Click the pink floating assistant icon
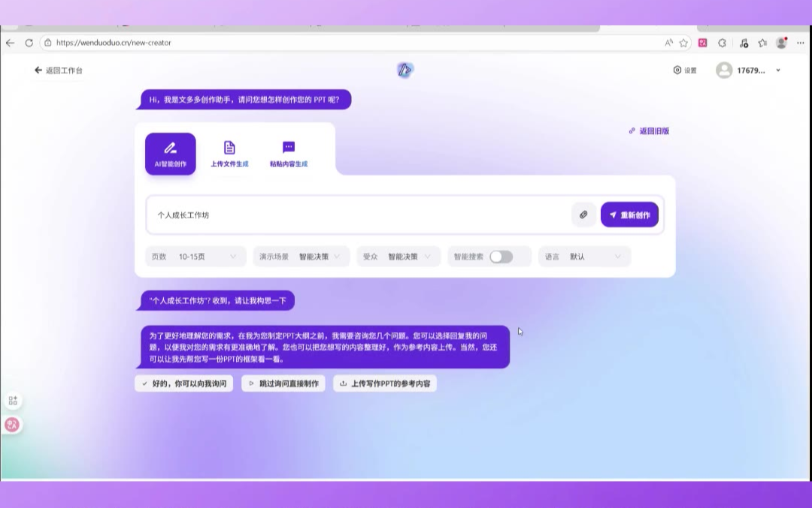812x508 pixels. [x=12, y=424]
